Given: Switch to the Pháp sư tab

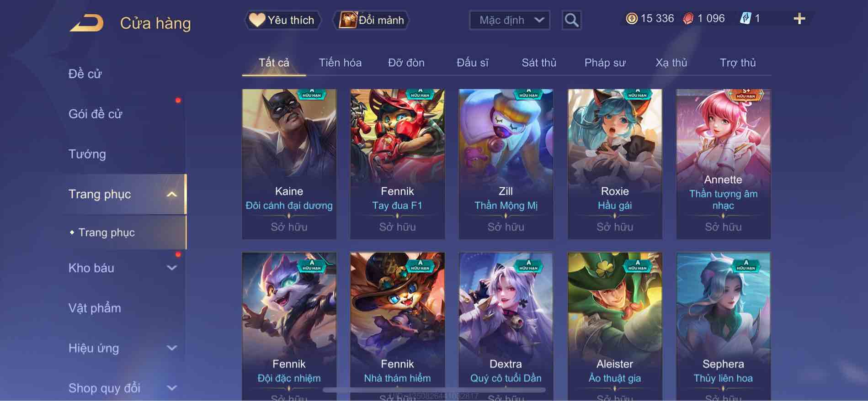Looking at the screenshot, I should click(x=605, y=63).
